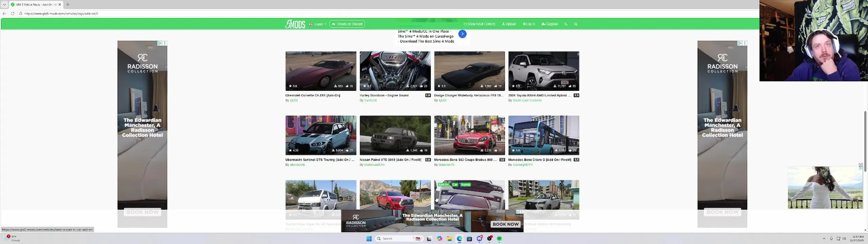868x244 pixels.
Task: Open File Explorer from taskbar
Action: point(449,239)
